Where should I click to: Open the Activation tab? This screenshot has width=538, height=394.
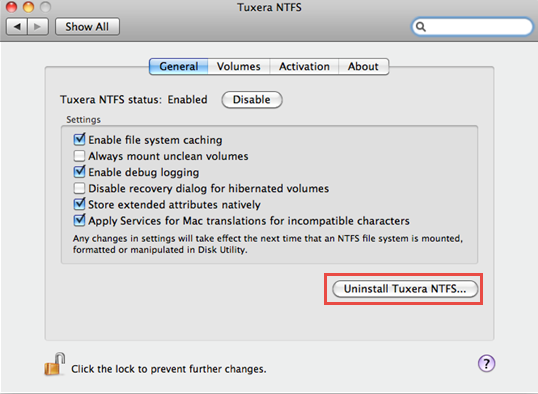click(x=304, y=66)
